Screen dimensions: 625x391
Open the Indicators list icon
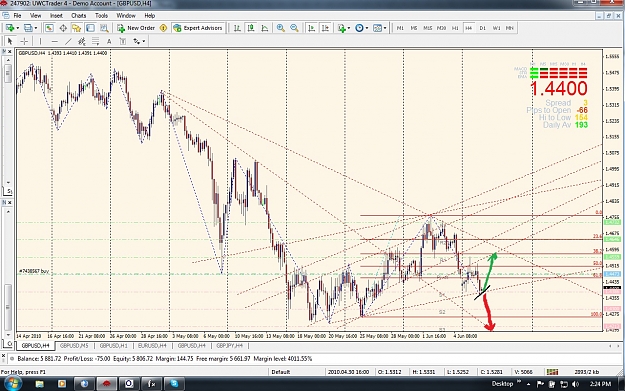341,28
